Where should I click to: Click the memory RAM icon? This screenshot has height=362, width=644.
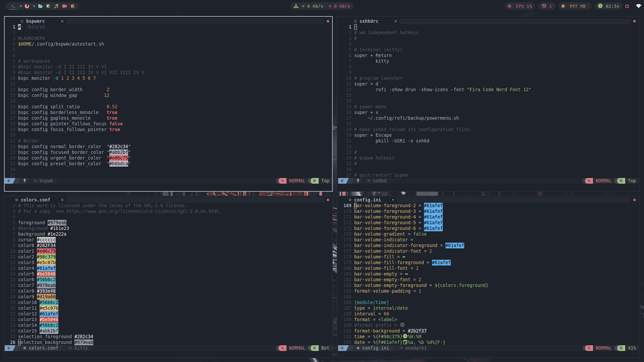(563, 6)
